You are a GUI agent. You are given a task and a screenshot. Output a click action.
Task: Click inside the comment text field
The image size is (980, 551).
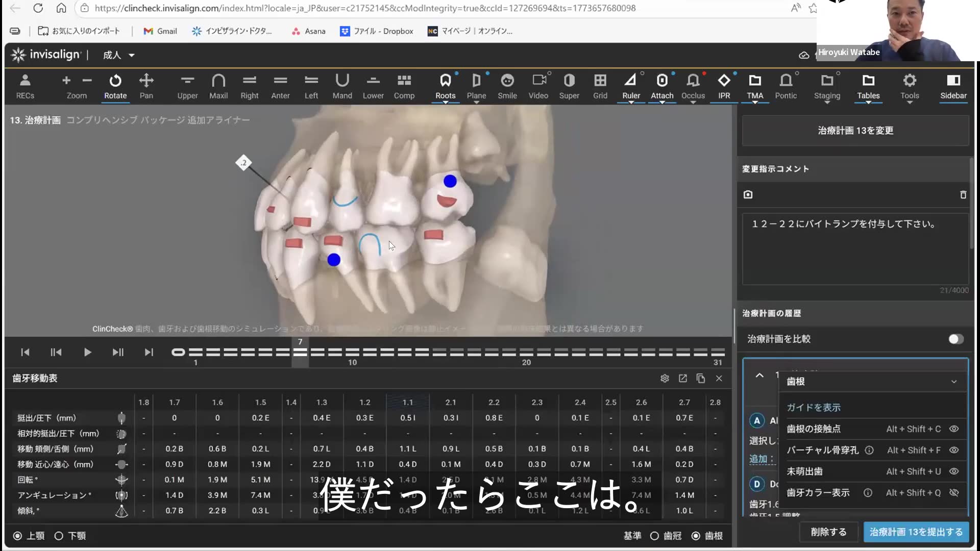[x=852, y=249]
